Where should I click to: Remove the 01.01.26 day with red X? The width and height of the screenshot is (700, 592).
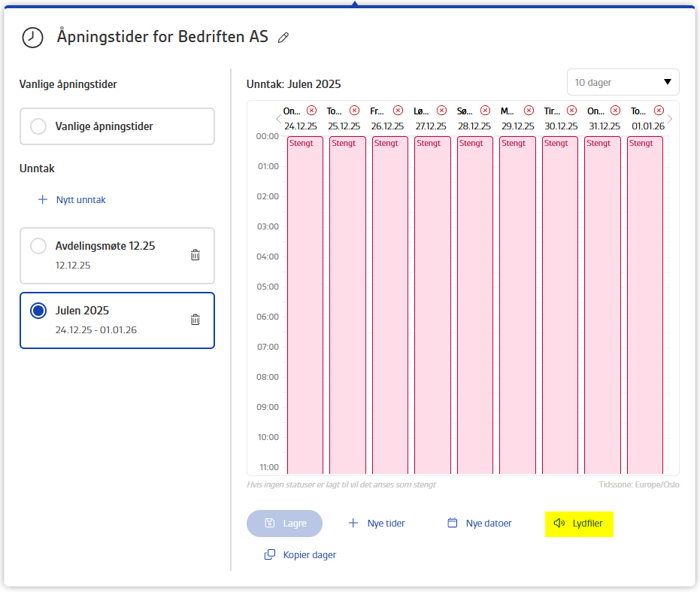coord(659,111)
